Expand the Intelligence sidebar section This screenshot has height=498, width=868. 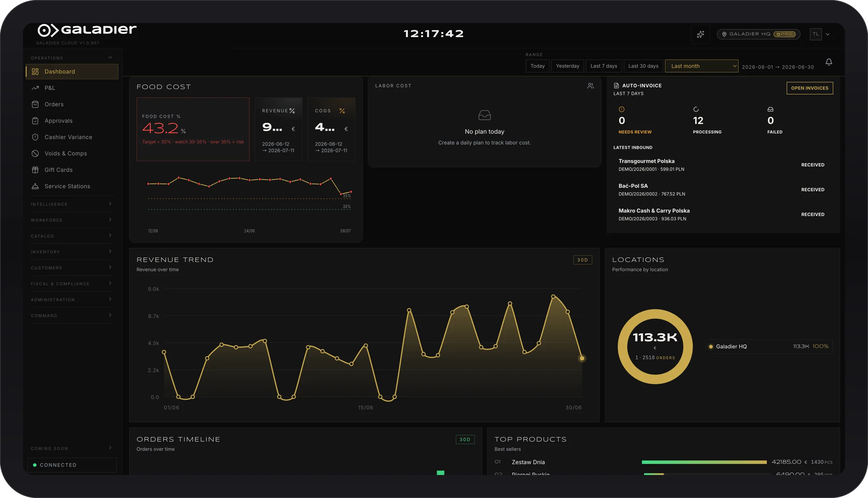(72, 204)
